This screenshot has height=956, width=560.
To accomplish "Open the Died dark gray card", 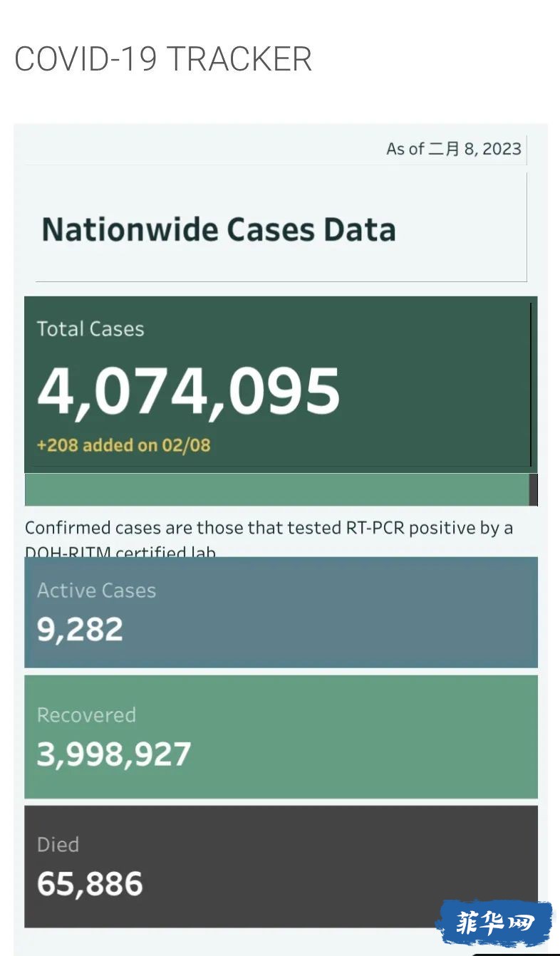I will click(x=281, y=866).
